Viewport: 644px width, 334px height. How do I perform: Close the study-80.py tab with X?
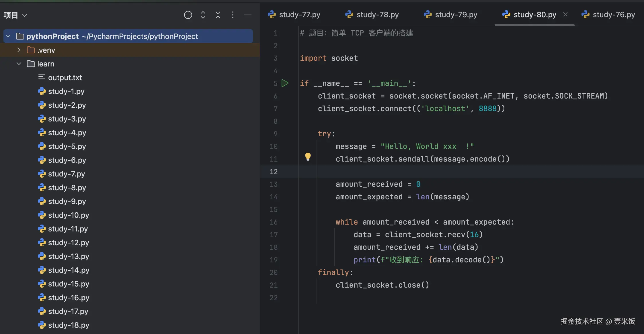565,14
